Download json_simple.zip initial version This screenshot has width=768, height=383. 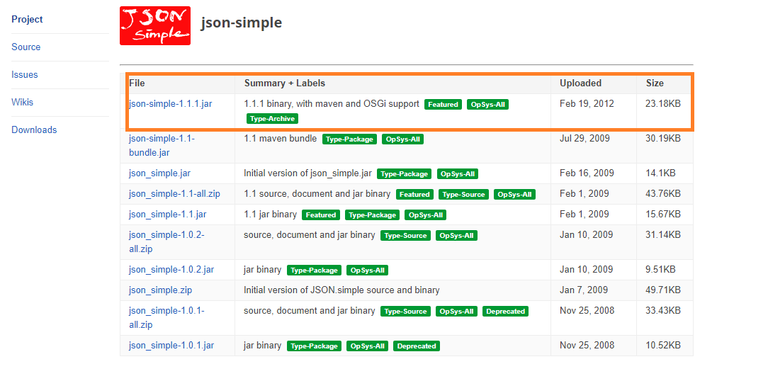(x=160, y=290)
